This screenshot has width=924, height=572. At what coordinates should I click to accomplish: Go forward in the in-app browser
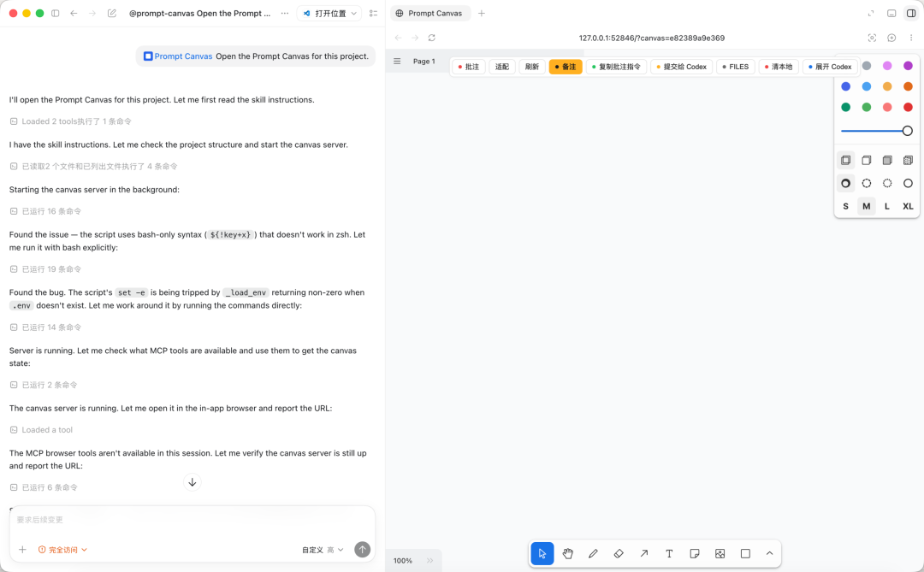[x=415, y=38]
